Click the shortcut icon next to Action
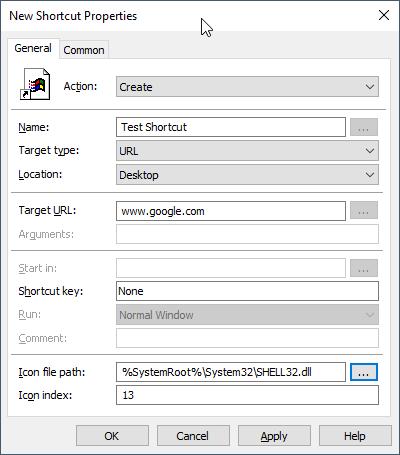 click(x=35, y=84)
